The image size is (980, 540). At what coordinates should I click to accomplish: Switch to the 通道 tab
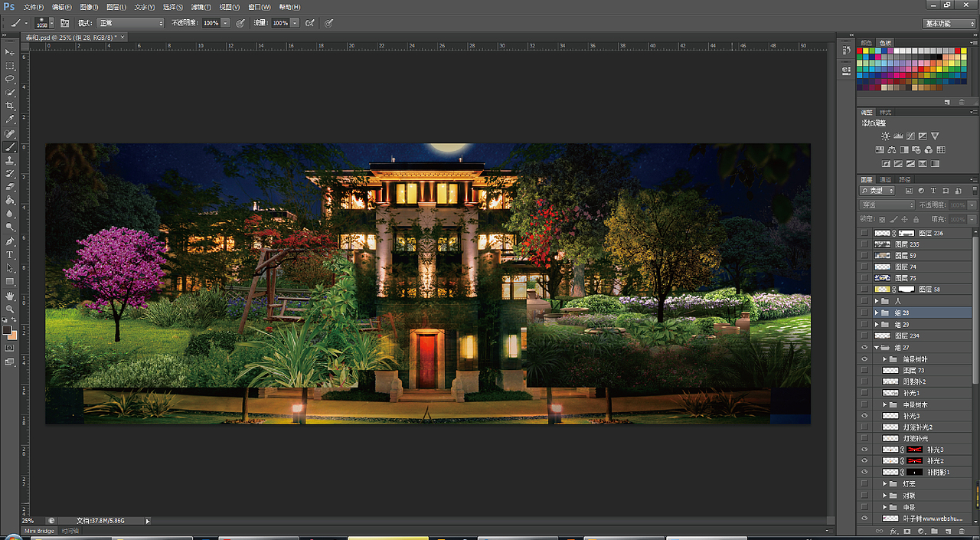885,179
